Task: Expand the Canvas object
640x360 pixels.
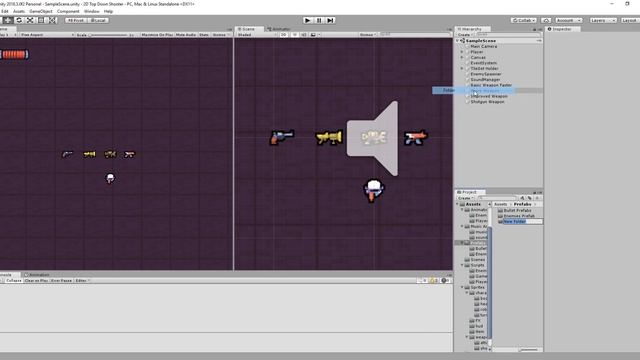Action: [x=462, y=58]
